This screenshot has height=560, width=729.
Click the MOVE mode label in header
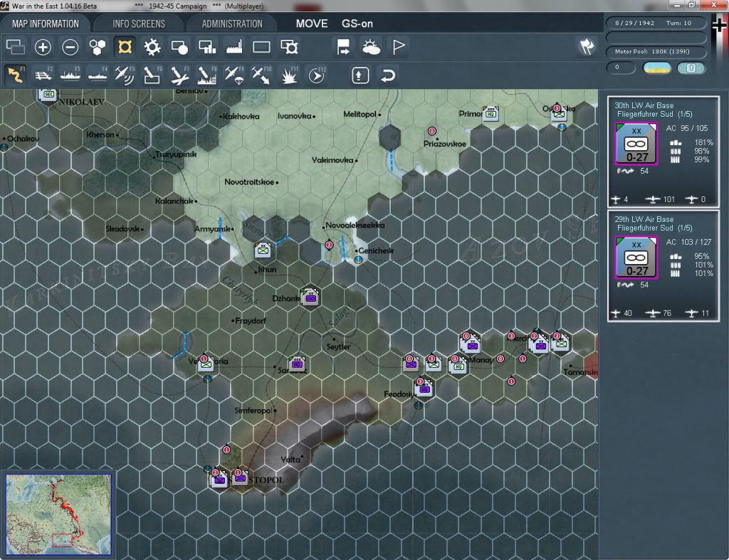pos(312,23)
